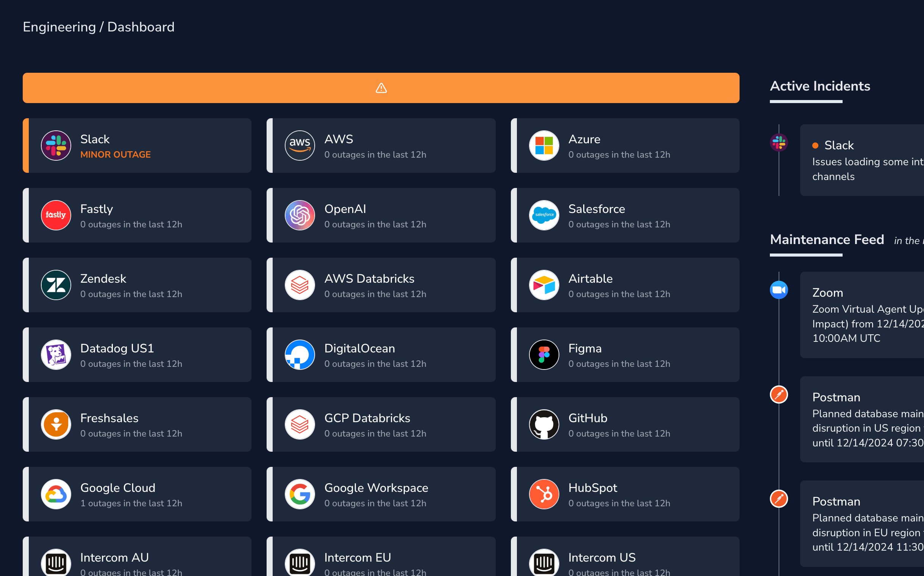The width and height of the screenshot is (924, 576).
Task: Select the Google Cloud service tile
Action: click(137, 495)
